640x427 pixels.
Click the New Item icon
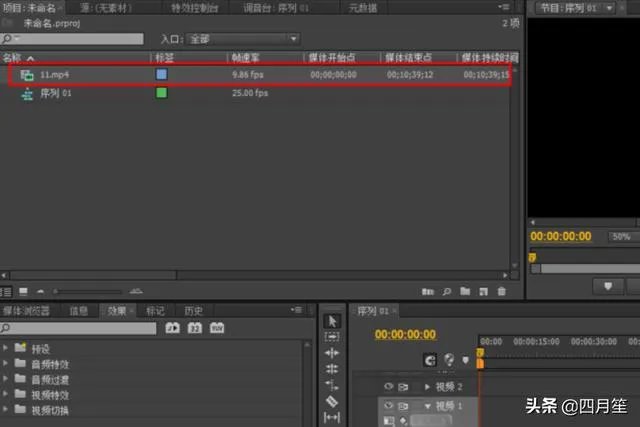click(483, 291)
